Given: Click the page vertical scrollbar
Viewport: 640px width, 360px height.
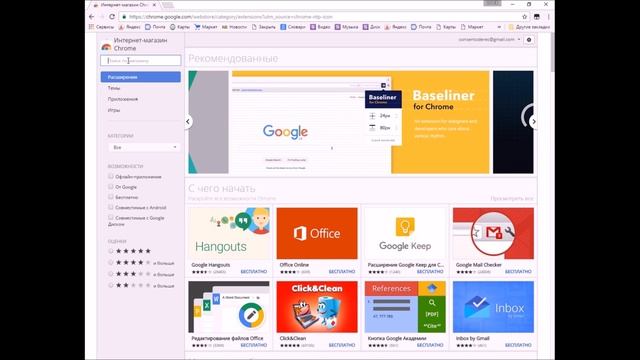Looking at the screenshot, I should point(552,52).
